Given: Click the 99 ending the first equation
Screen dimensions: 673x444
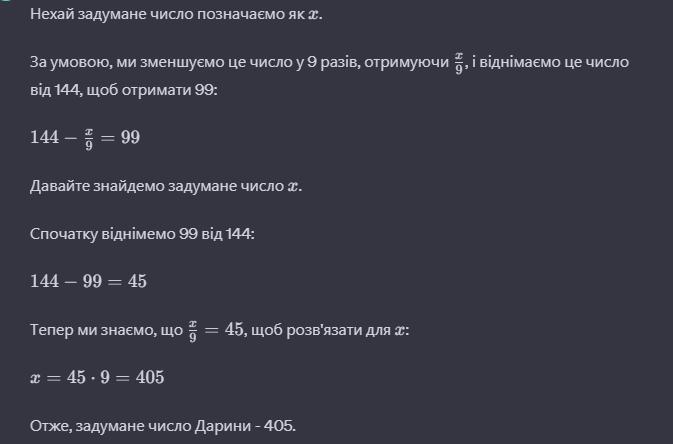Looking at the screenshot, I should pos(130,137).
